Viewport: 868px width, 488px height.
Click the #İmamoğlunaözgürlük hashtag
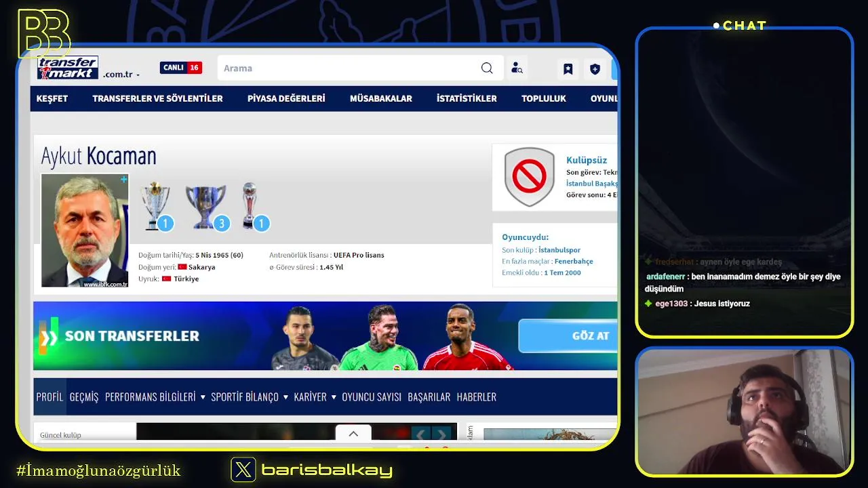(x=98, y=470)
